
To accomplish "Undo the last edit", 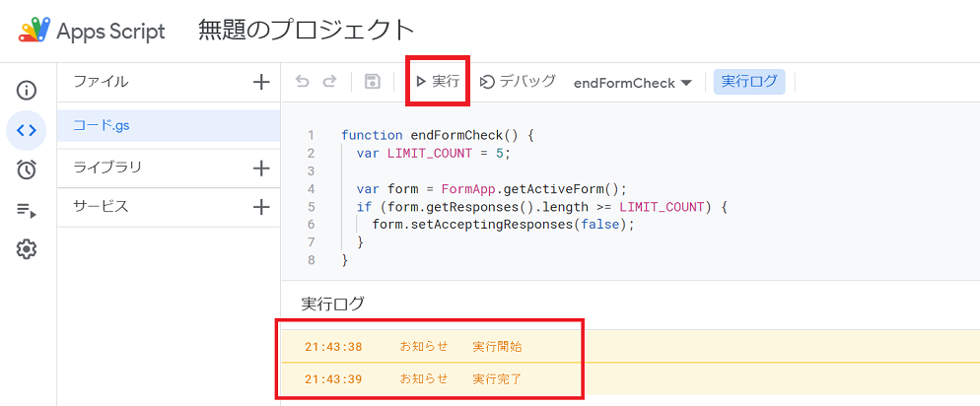I will coord(303,82).
